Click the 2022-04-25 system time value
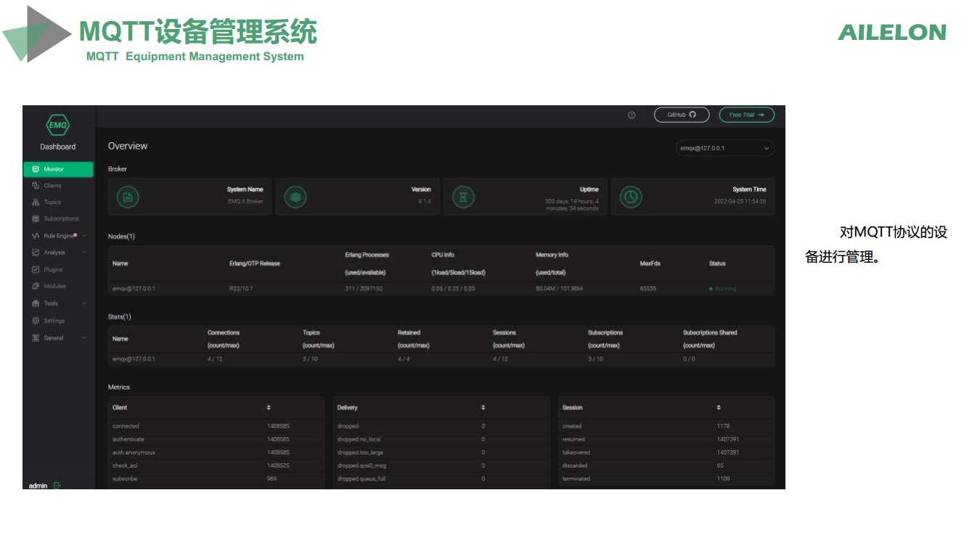 pyautogui.click(x=740, y=201)
